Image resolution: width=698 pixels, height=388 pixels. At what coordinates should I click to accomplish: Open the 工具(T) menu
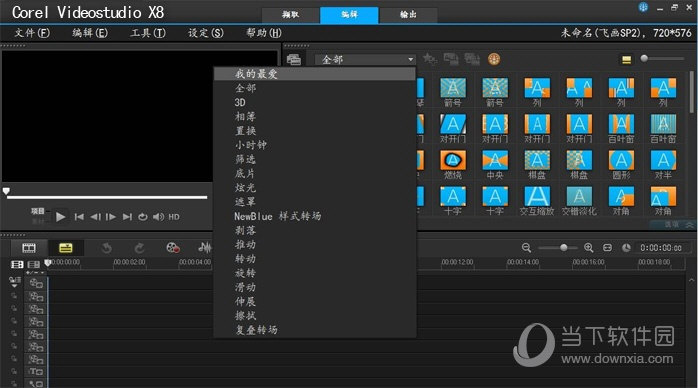coord(148,33)
